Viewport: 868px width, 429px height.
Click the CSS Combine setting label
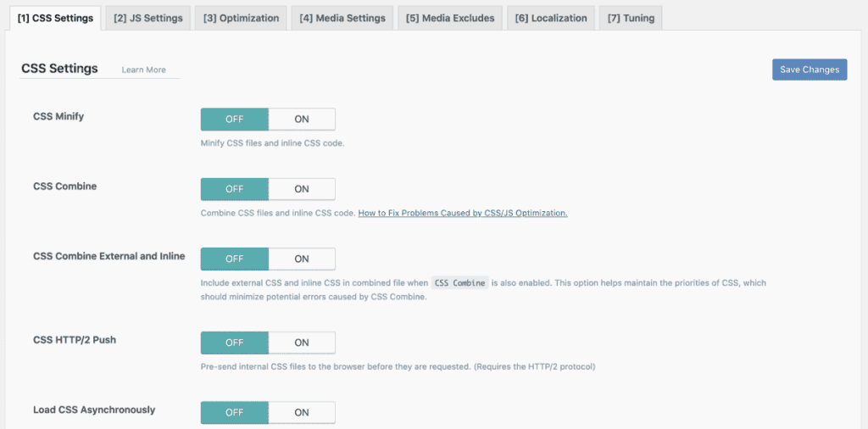point(64,186)
